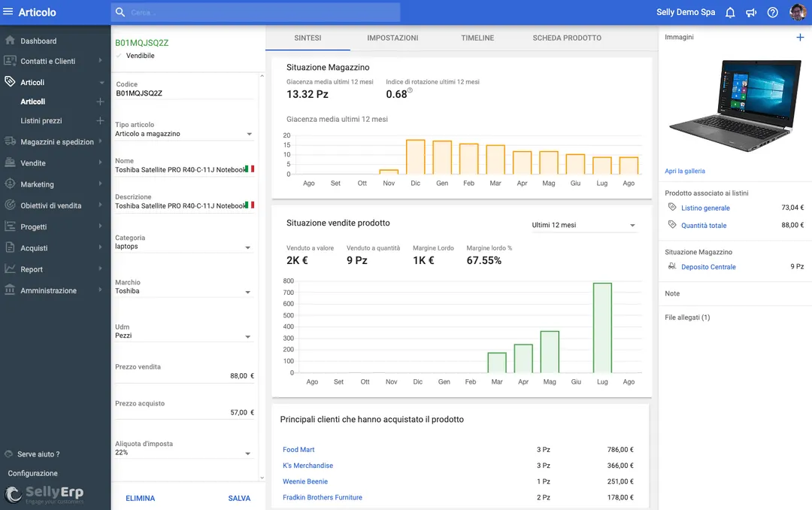Switch to the IMPOSTAZIONI tab
The height and width of the screenshot is (510, 812).
point(392,38)
